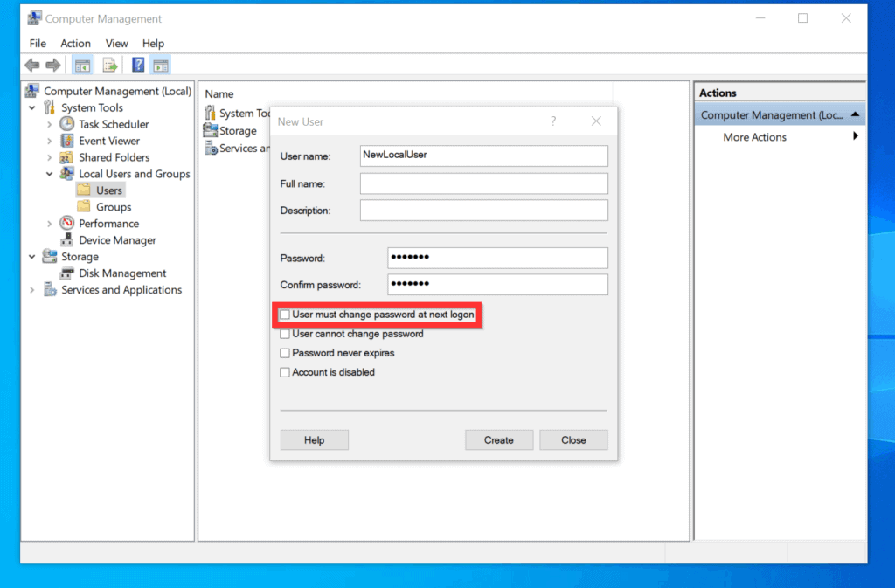Click the Performance gauge icon

coord(66,223)
